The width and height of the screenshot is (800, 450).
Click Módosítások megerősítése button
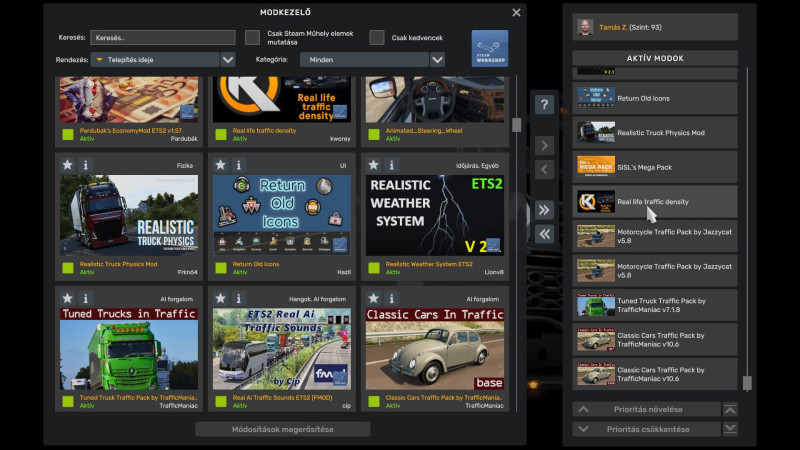(283, 429)
